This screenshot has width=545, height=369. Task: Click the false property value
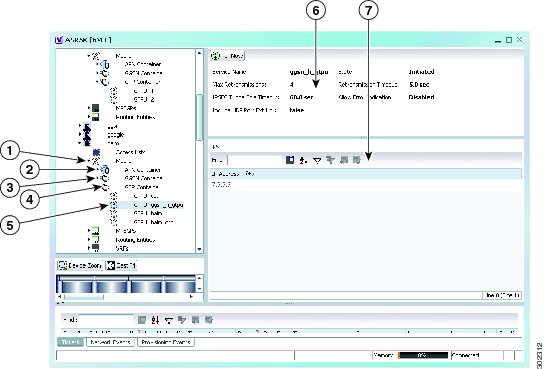point(296,110)
